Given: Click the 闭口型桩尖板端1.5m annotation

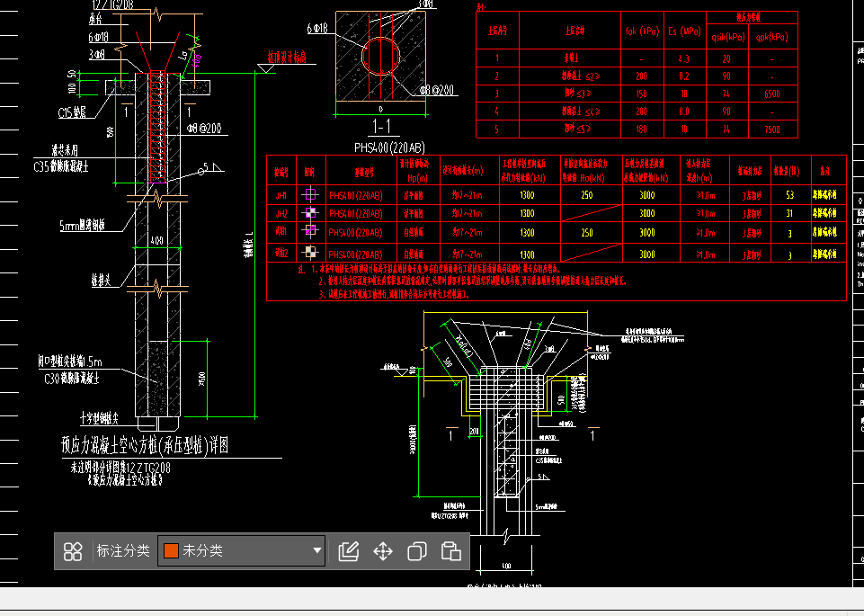Looking at the screenshot, I should pyautogui.click(x=70, y=362).
